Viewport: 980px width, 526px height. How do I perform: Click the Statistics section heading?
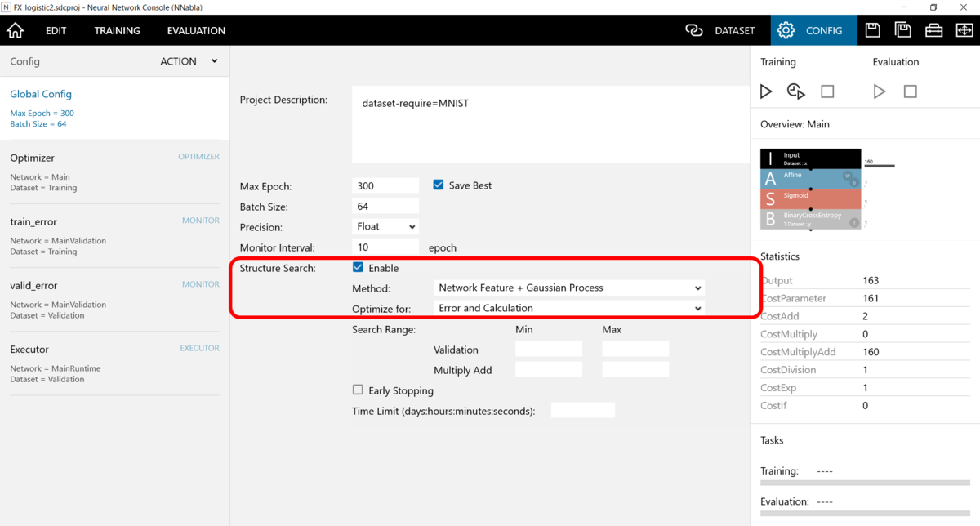click(780, 256)
